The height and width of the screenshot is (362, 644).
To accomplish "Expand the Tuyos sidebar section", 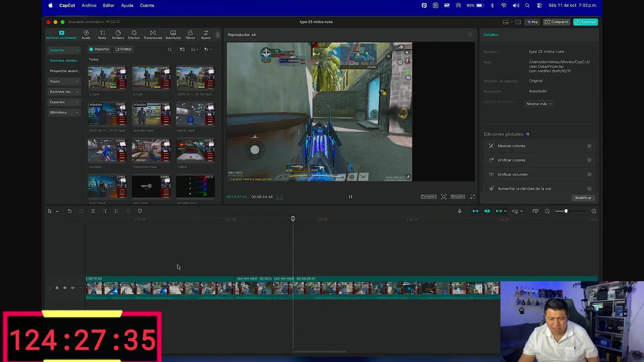I will coord(64,81).
